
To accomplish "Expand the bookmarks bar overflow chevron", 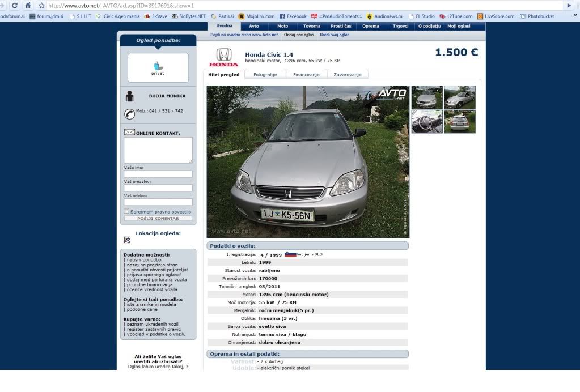I will (x=576, y=16).
